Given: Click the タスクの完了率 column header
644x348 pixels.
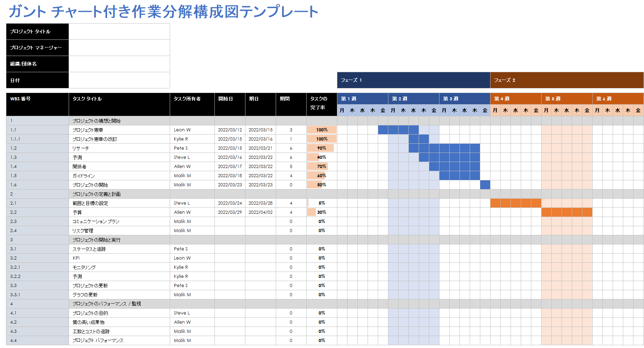Looking at the screenshot, I should click(x=322, y=104).
